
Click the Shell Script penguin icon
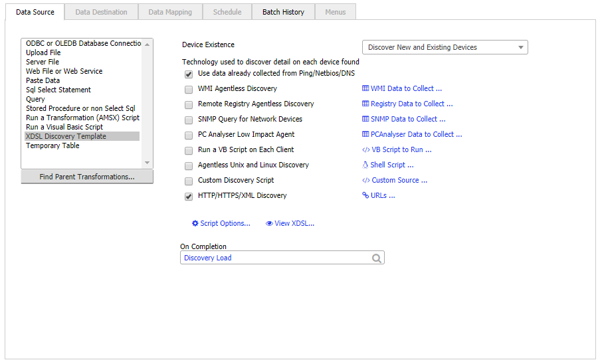pos(365,165)
